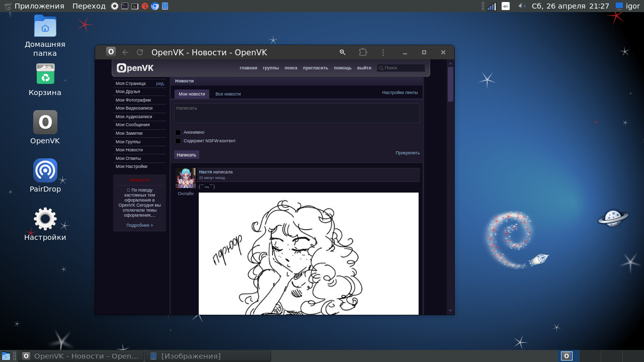Check the Содержит NSFW-контент checkbox

tap(178, 141)
